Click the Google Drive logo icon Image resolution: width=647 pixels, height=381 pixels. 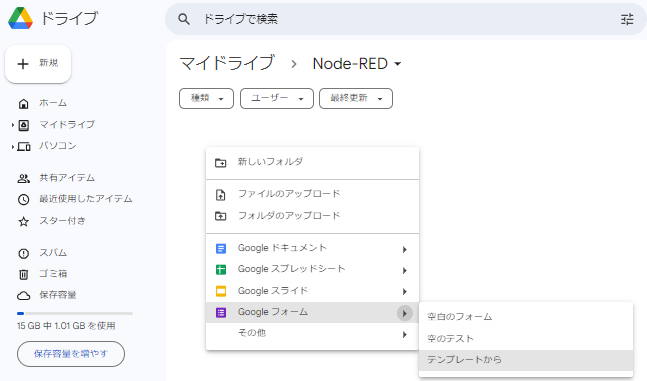tap(20, 18)
